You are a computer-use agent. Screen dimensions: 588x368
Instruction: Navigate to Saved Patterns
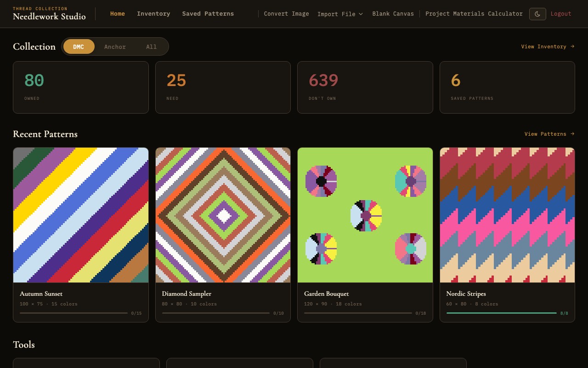coord(208,14)
